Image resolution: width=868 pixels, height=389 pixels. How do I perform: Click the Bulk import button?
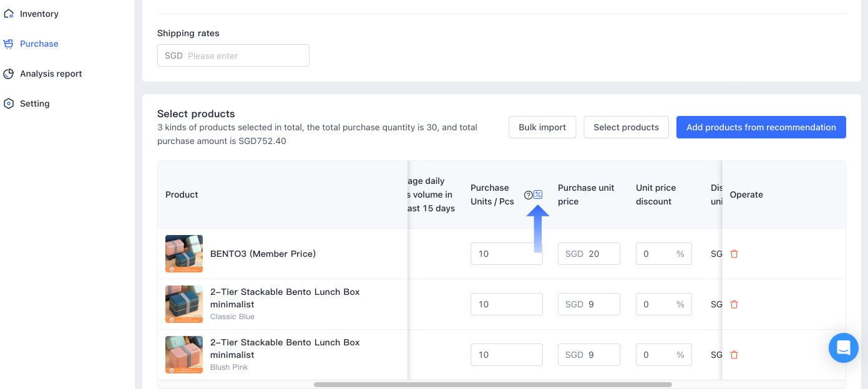pyautogui.click(x=542, y=127)
